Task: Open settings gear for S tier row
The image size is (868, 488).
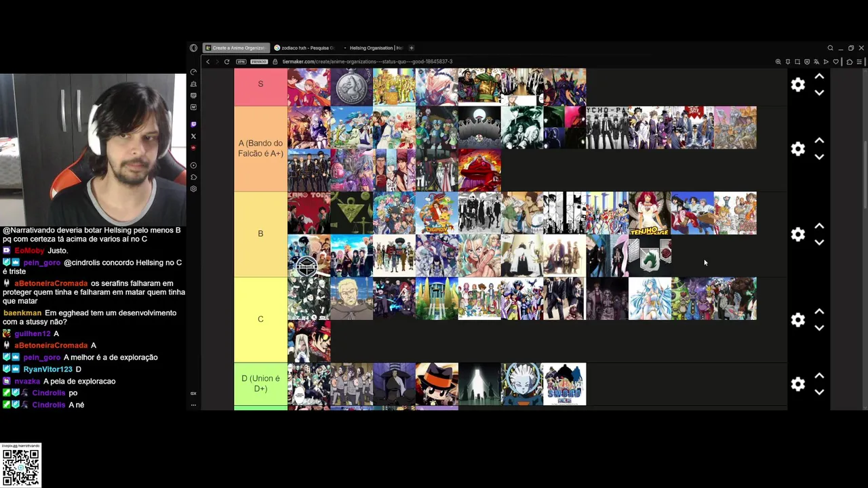Action: tap(797, 85)
